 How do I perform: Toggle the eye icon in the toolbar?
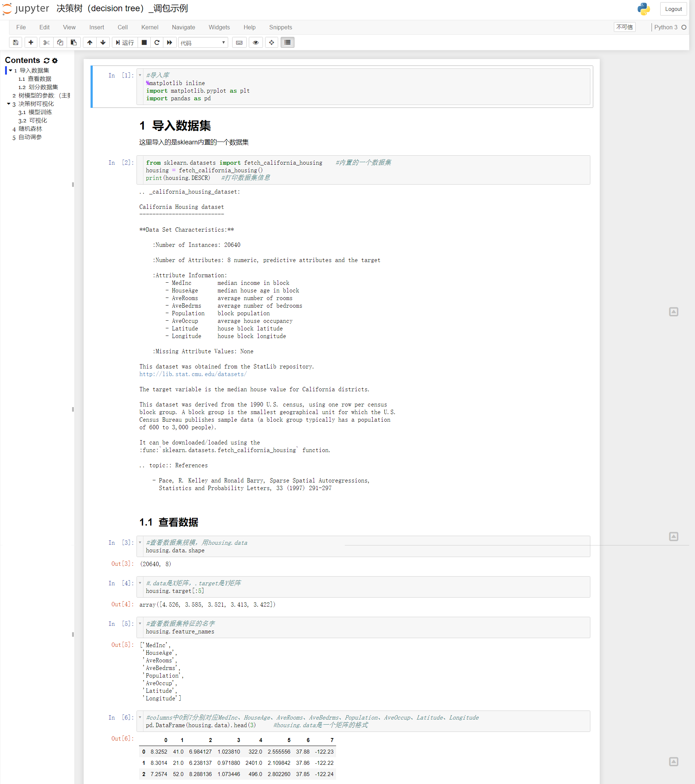pyautogui.click(x=256, y=43)
